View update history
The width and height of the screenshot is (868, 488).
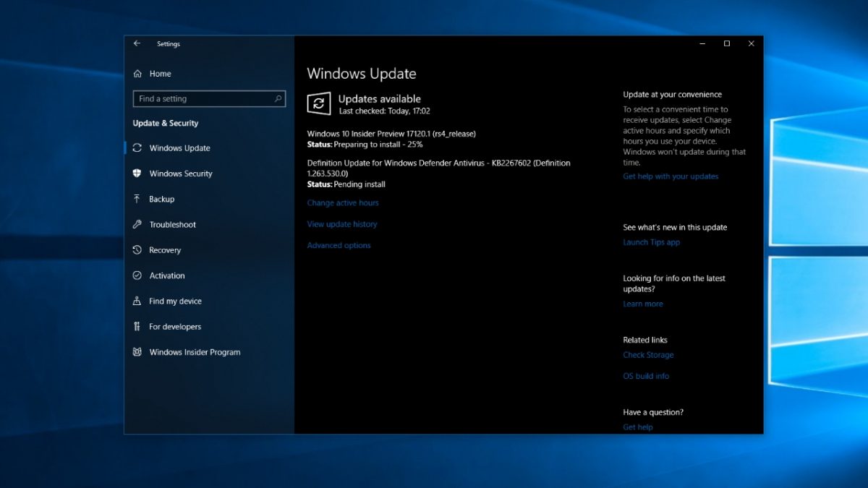pyautogui.click(x=341, y=223)
